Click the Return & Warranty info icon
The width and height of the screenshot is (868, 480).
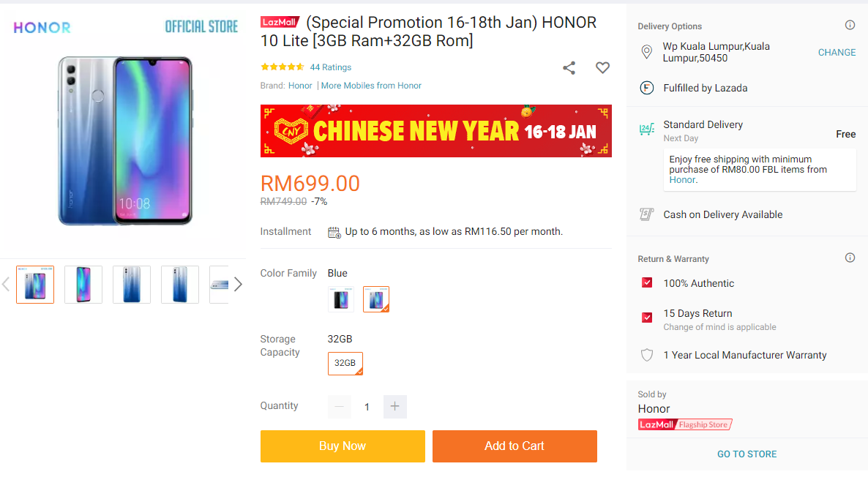click(850, 258)
